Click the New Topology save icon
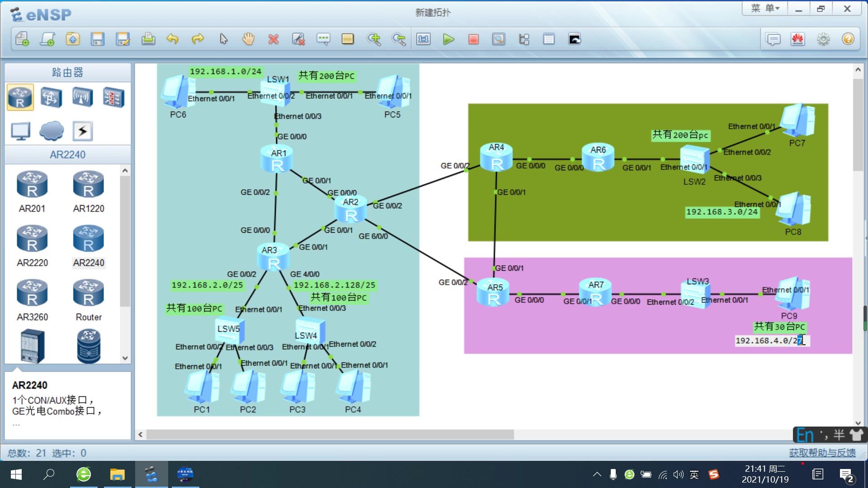The width and height of the screenshot is (868, 488). pyautogui.click(x=97, y=39)
